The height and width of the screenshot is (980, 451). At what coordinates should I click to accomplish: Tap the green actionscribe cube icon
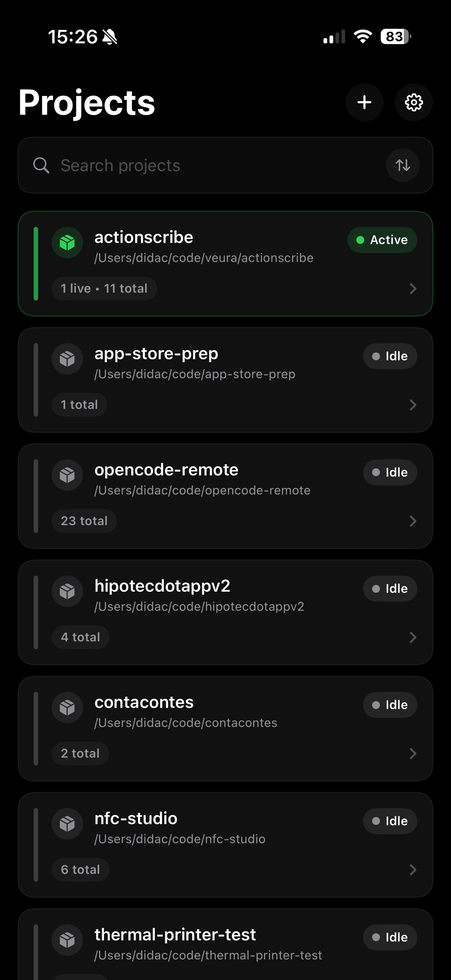(x=67, y=242)
